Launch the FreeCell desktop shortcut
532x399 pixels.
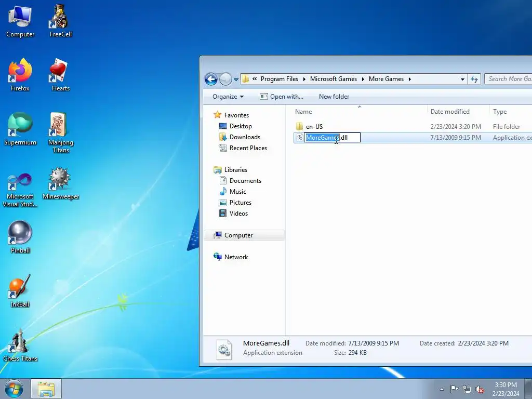click(x=60, y=21)
